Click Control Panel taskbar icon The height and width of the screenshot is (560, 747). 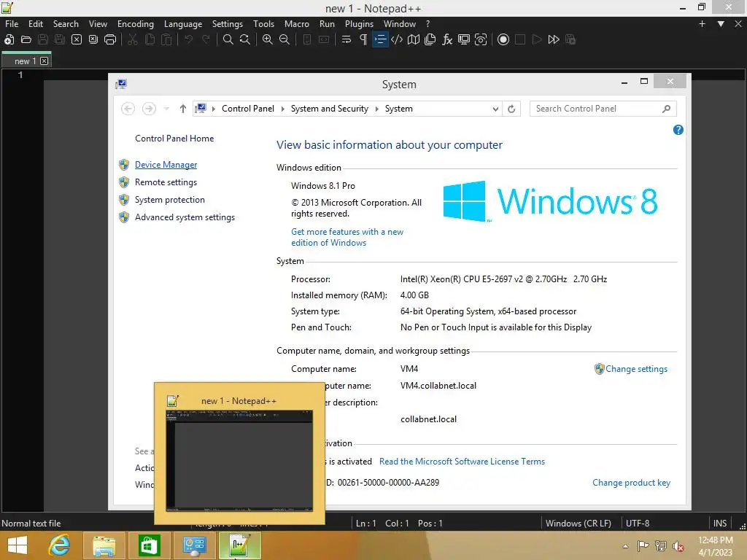[x=194, y=545]
